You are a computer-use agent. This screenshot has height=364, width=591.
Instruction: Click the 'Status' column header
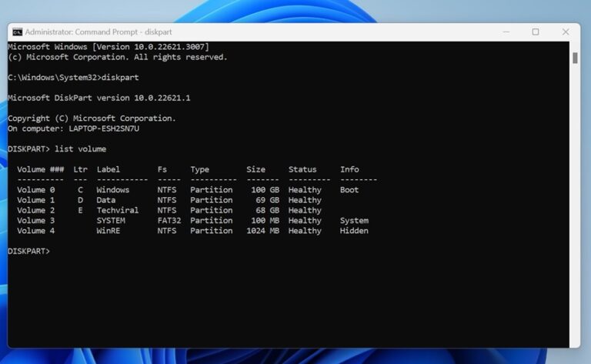pyautogui.click(x=302, y=169)
